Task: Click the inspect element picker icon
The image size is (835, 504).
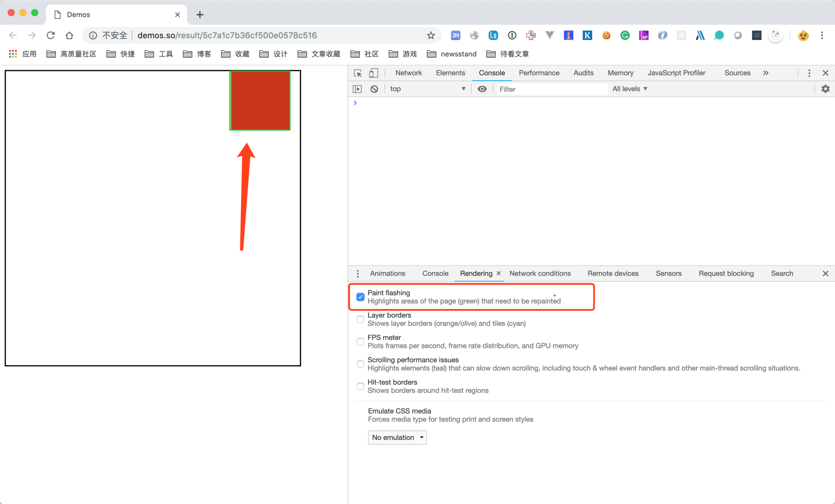Action: coord(358,73)
